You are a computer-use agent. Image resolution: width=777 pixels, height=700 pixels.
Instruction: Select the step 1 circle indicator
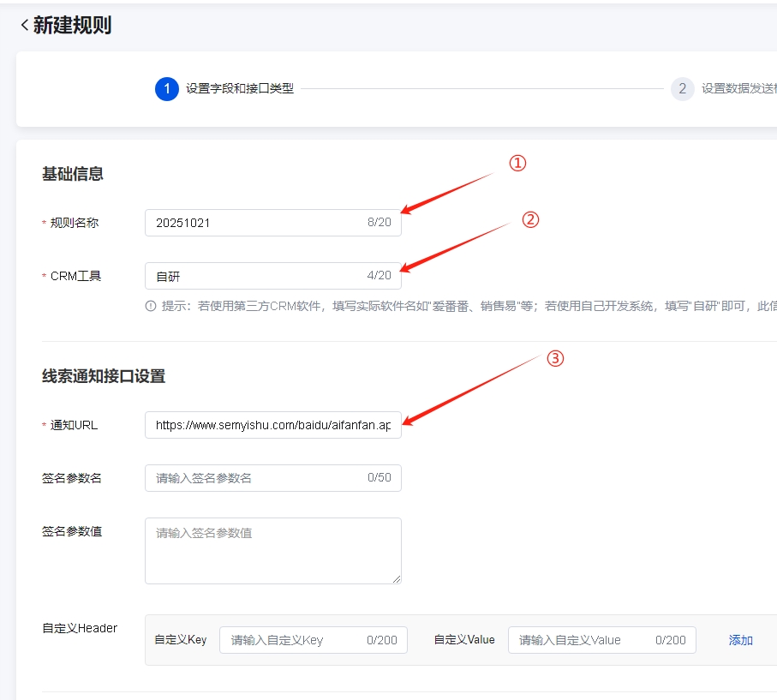(166, 88)
